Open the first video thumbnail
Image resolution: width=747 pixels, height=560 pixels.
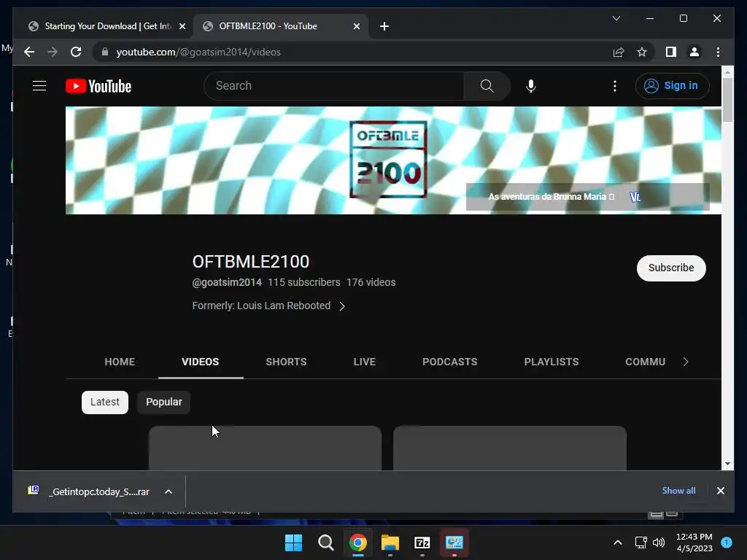265,448
